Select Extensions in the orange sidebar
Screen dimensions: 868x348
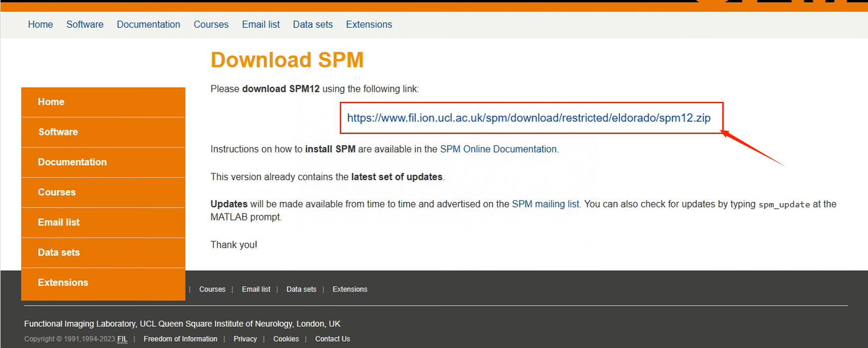point(103,283)
